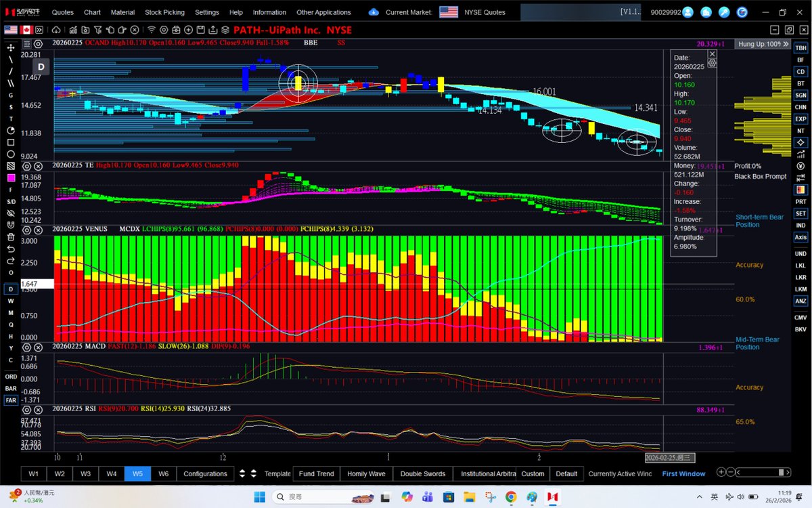Select the pie chart drawing tool
This screenshot has height=508, width=812.
11,130
